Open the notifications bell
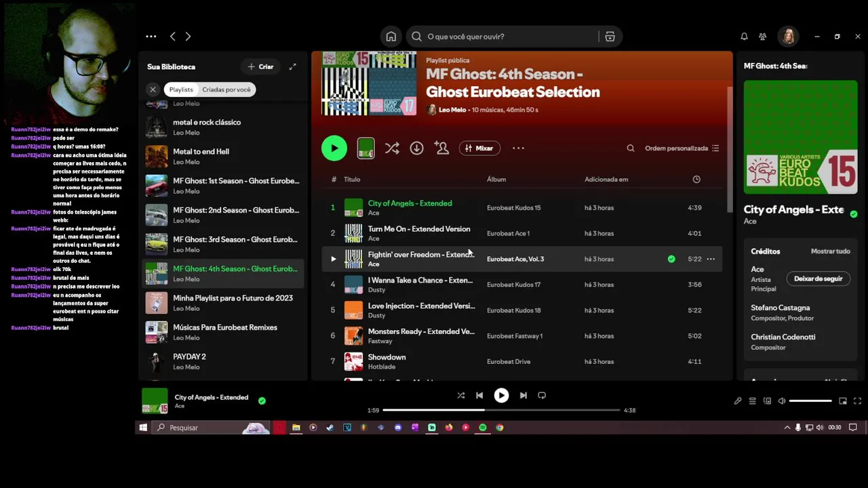Viewport: 868px width, 488px height. [x=744, y=37]
